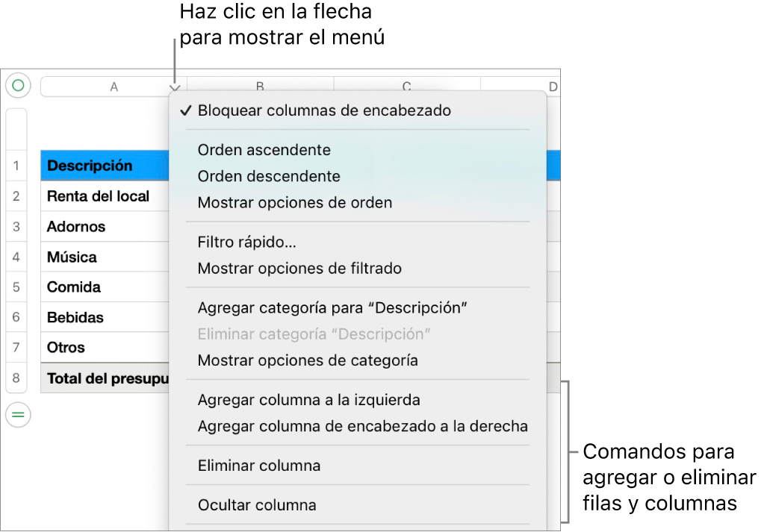
Task: Choose Agregar columna a la izquierda
Action: point(358,400)
